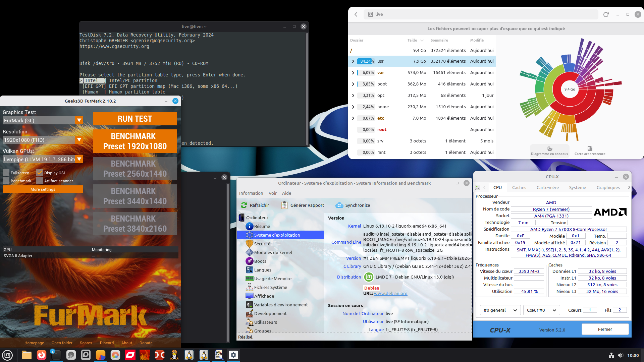This screenshot has width=644, height=362.
Task: Click the Rafraichir refresh icon
Action: pos(244,205)
